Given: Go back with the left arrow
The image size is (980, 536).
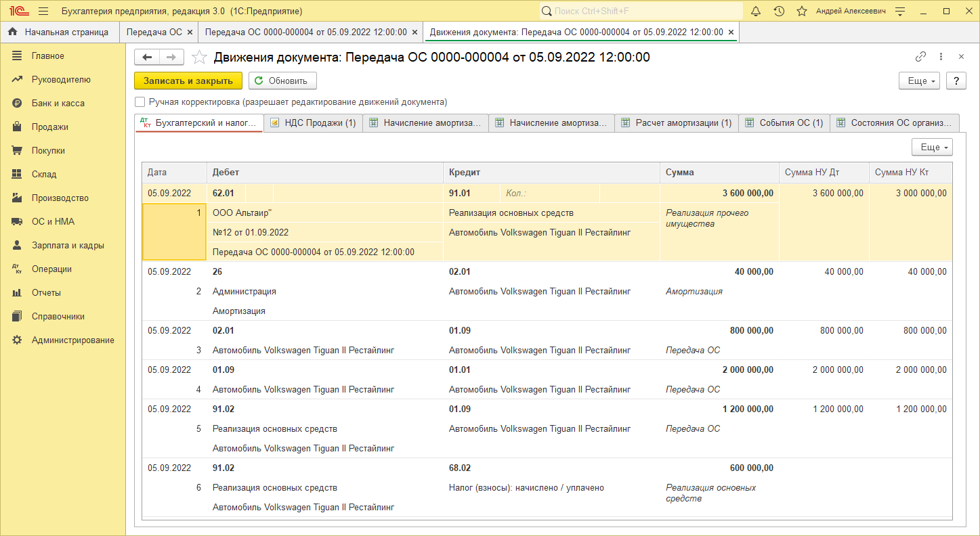Looking at the screenshot, I should click(146, 58).
